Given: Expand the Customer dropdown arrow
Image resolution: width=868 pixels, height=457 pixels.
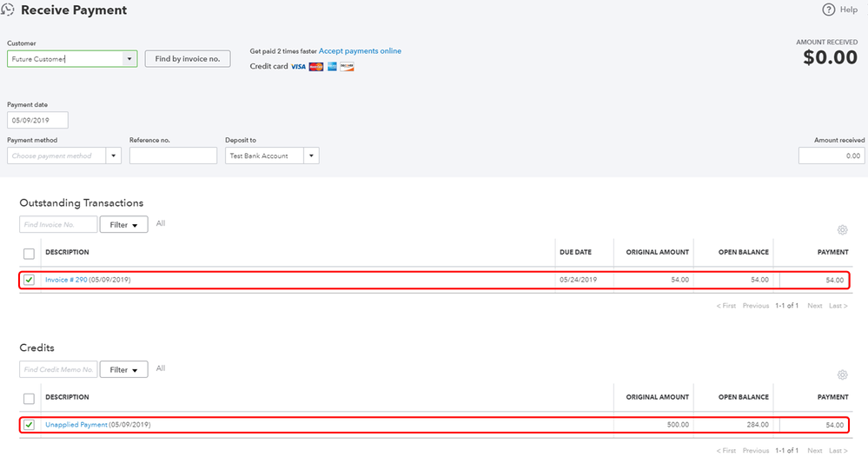Looking at the screenshot, I should tap(129, 59).
